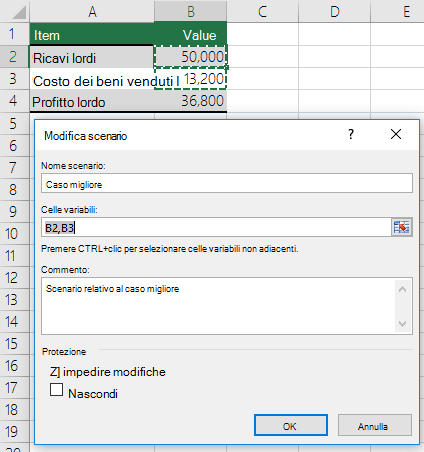Select row 2 header
This screenshot has height=452, width=424.
[15, 56]
